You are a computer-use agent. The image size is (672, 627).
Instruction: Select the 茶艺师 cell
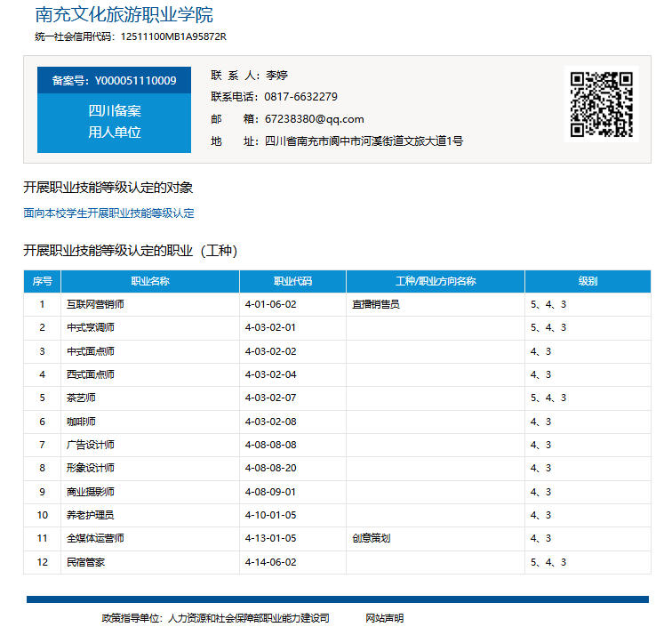[150, 398]
